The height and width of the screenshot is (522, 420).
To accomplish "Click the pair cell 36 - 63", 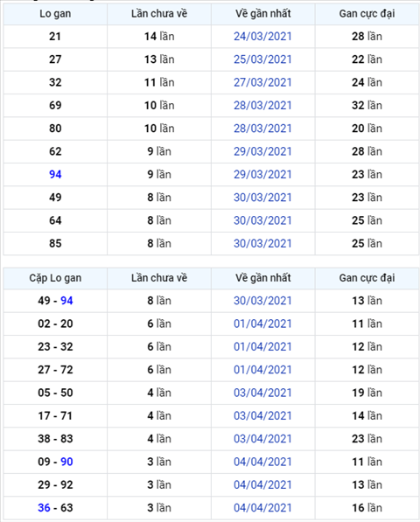I will coord(55,508).
